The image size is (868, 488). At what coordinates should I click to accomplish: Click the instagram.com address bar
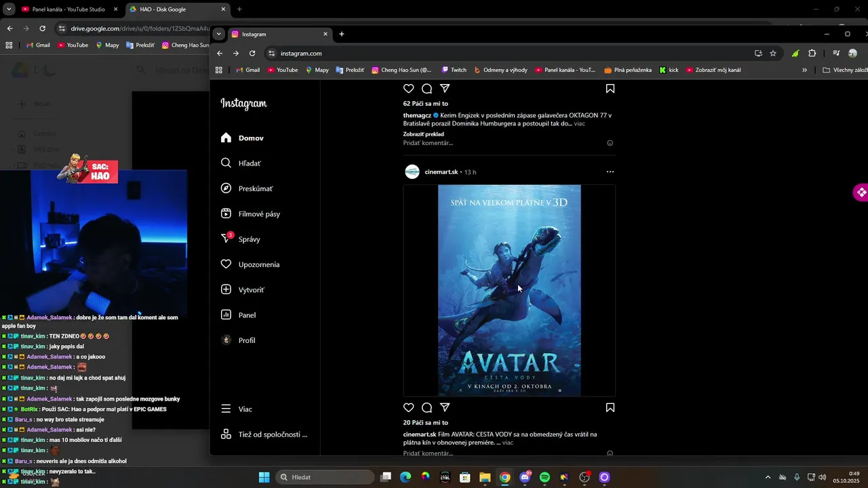(509, 54)
